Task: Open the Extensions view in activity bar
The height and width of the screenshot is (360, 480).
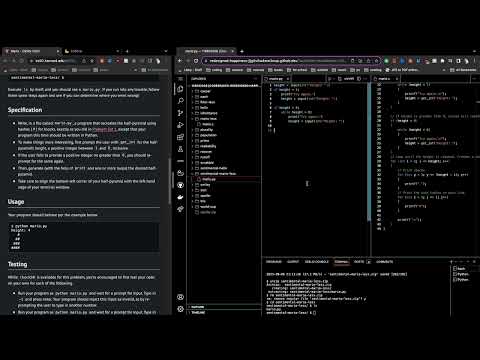Action: pos(180,137)
